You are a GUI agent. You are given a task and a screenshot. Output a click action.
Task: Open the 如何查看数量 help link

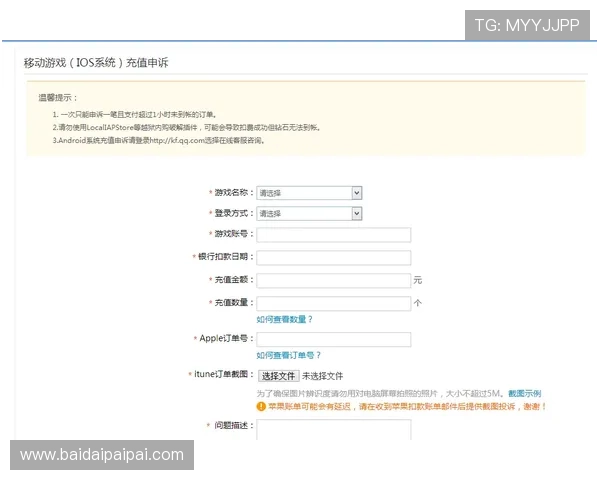pyautogui.click(x=284, y=319)
